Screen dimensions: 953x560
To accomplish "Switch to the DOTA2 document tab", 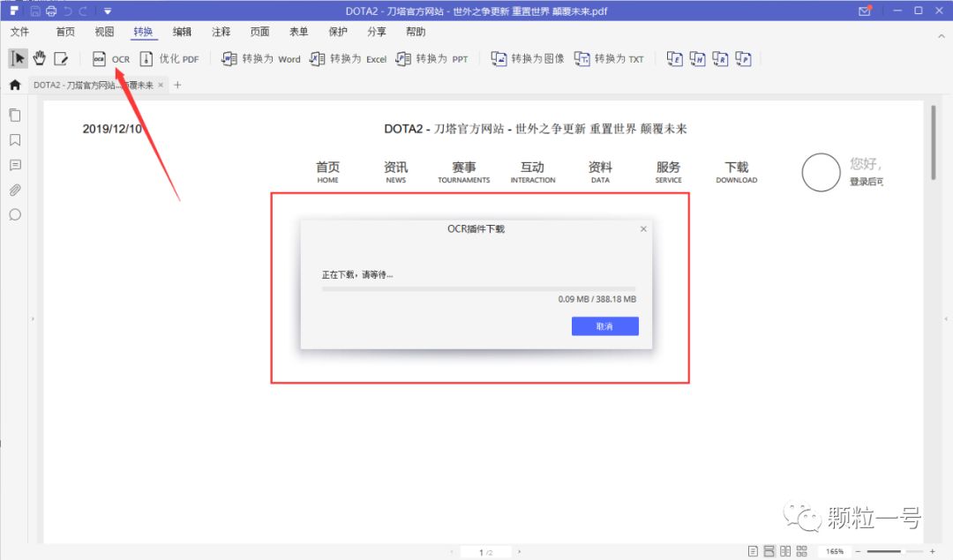I will pos(93,85).
